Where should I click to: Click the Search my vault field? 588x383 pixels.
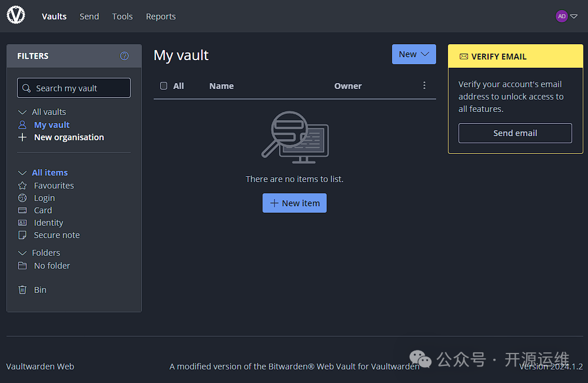73,87
